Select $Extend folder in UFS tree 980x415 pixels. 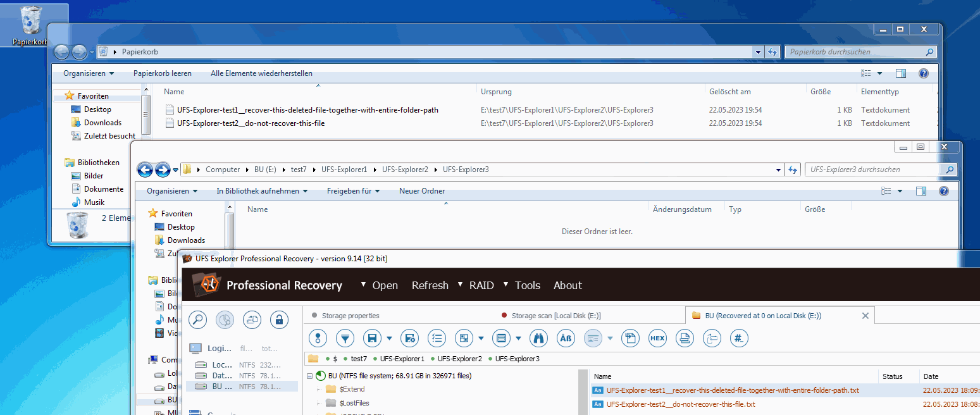click(x=352, y=389)
